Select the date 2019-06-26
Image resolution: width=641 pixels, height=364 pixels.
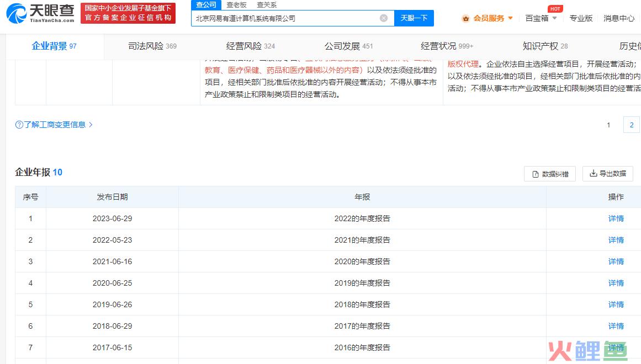[113, 304]
